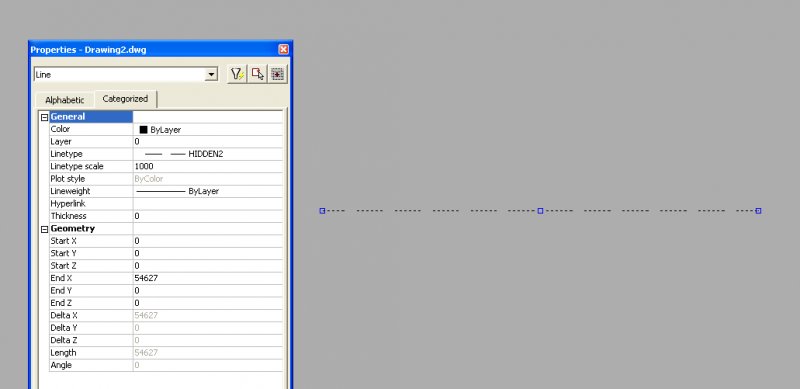Click the End X value field
Viewport: 800px width, 389px height.
pyautogui.click(x=208, y=278)
